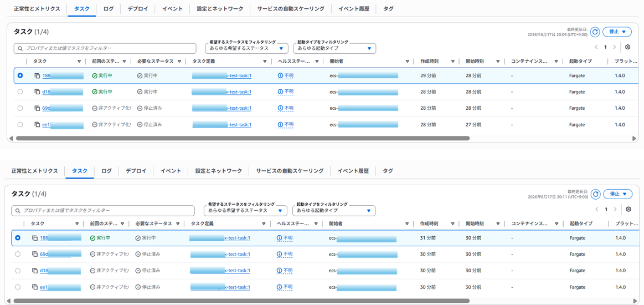Click horizontal scrollbar in the 20:09 panel

click(243, 139)
